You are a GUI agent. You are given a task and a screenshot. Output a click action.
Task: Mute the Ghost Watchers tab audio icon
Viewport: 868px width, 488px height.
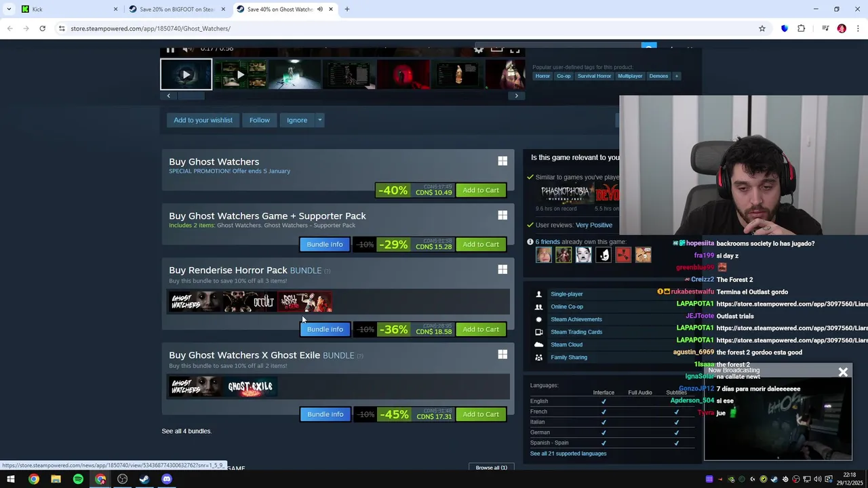(319, 9)
